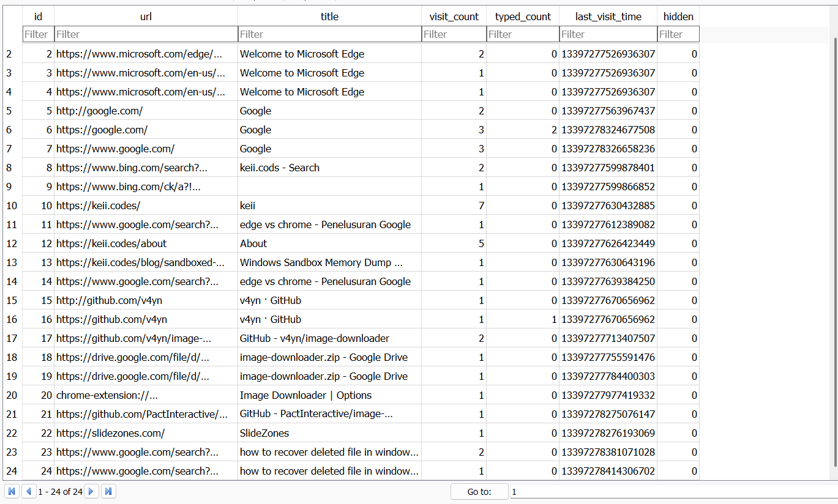
Task: Advance to next page of records
Action: coord(91,491)
